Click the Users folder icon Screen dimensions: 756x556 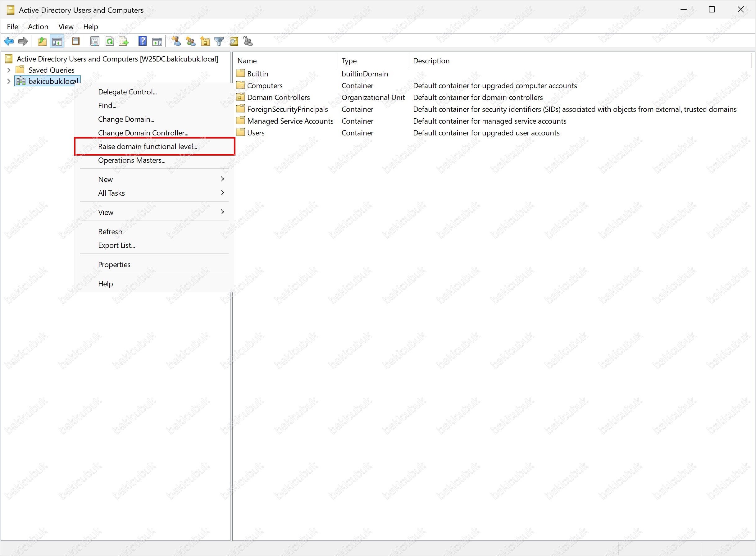(240, 132)
